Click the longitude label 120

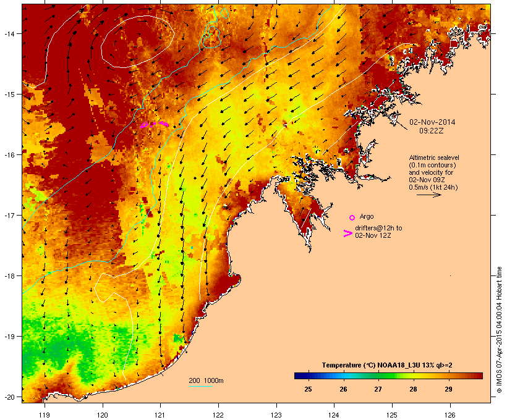coord(103,415)
